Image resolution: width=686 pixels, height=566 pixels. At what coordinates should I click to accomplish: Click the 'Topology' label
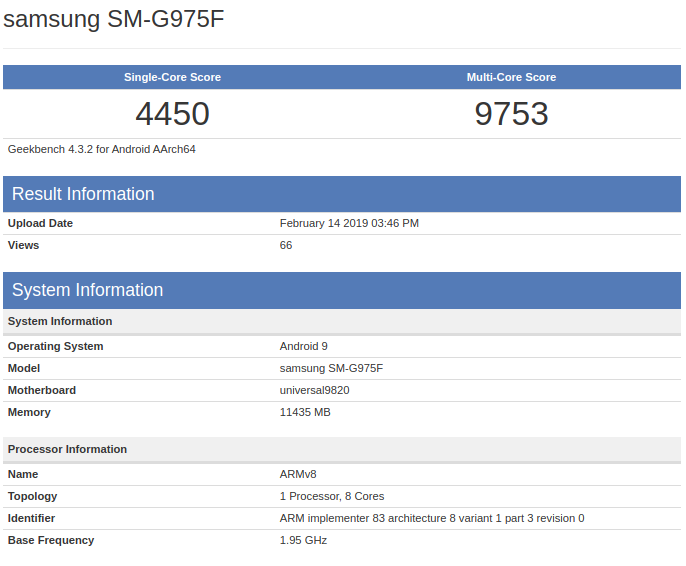point(32,496)
